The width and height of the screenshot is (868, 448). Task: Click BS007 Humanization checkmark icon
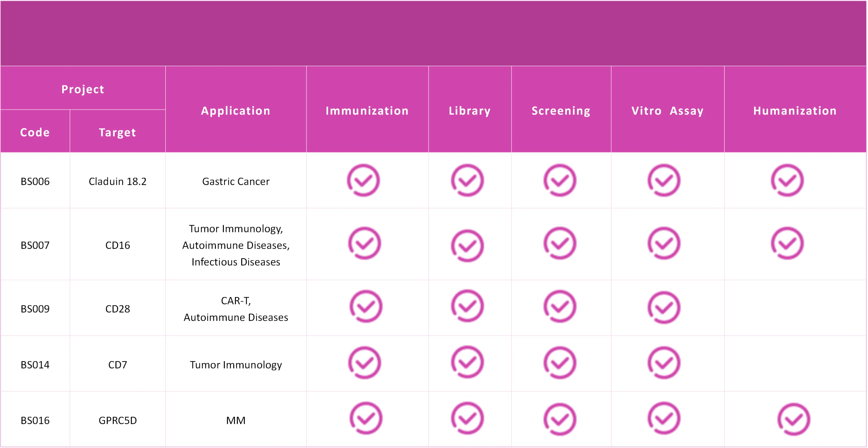coord(787,243)
